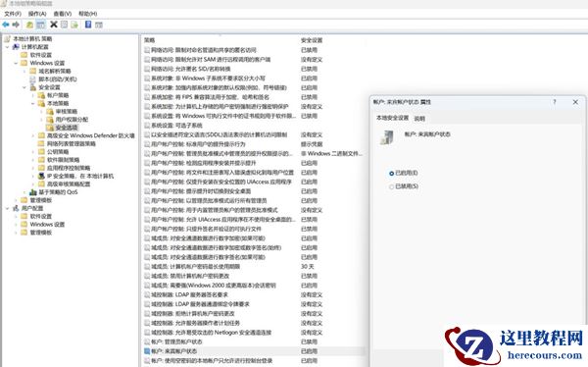
Task: Click icon of 帐户: 管理员帐户状态 policy row
Action: 147,341
